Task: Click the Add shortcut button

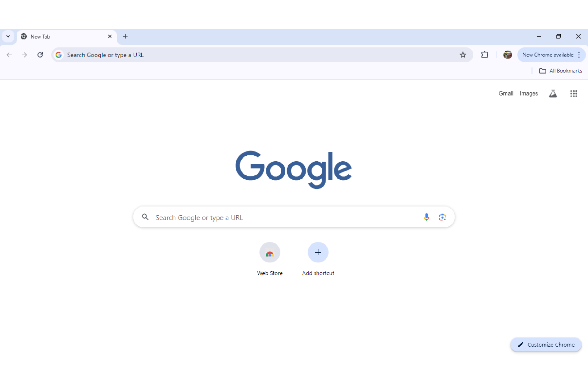Action: tap(318, 252)
